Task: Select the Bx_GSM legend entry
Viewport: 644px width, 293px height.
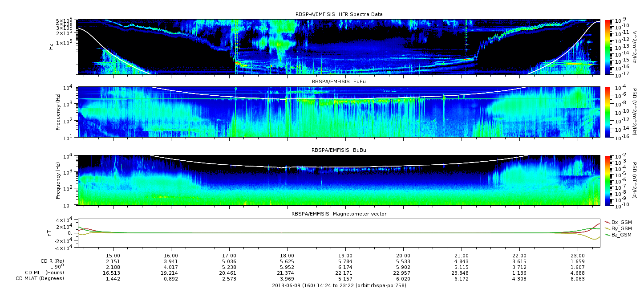Action: click(620, 222)
